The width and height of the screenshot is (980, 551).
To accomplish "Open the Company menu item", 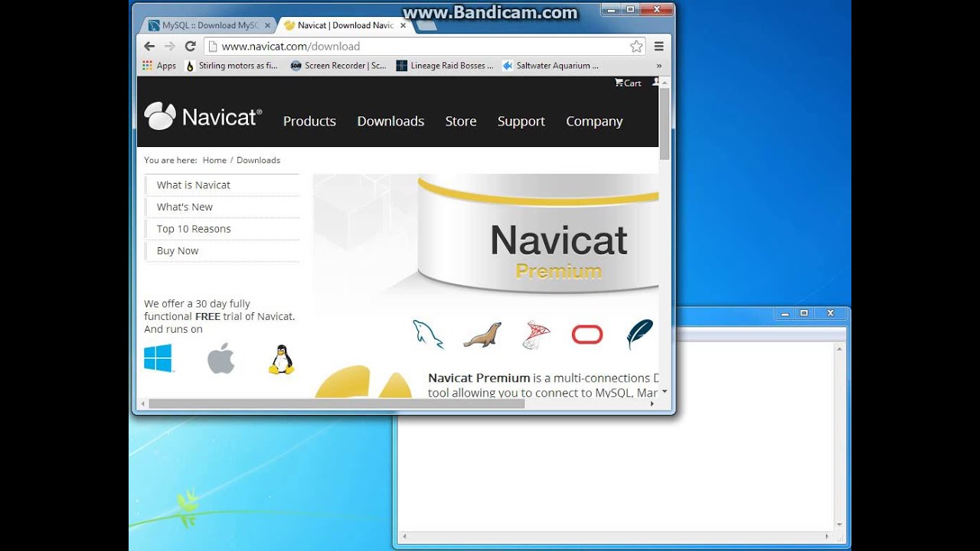I will (x=594, y=121).
